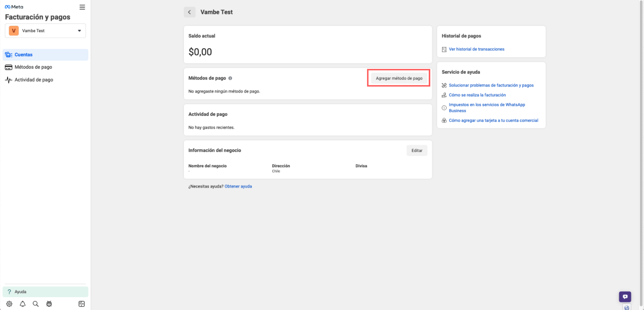Viewport: 644px width, 310px height.
Task: Click Ayuda in the sidebar footer
Action: pyautogui.click(x=20, y=292)
